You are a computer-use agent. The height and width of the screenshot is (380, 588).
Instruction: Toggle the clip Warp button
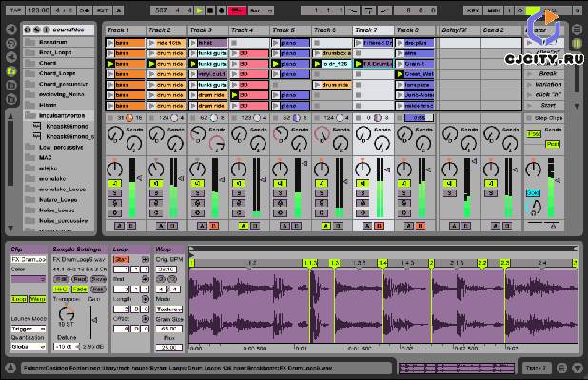pyautogui.click(x=37, y=299)
